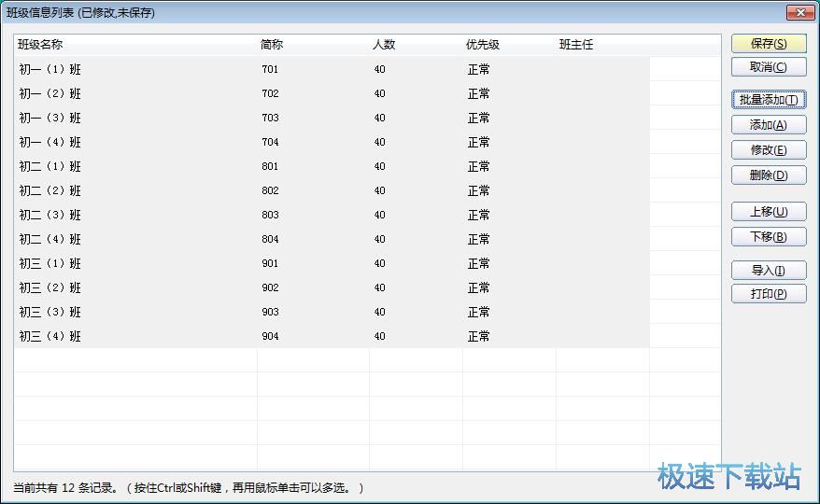Viewport: 820px width, 504px height.
Task: Click abbreviation cell 802
Action: point(270,190)
